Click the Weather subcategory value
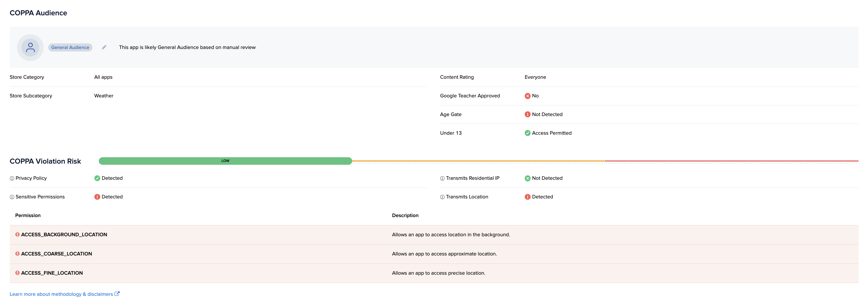Screen dimensions: 868x300 104,96
